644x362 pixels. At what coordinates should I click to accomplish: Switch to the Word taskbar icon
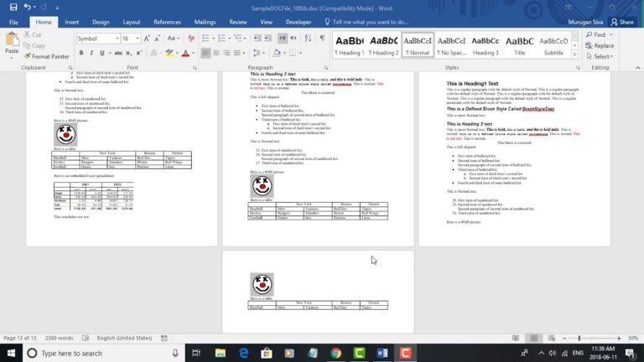(382, 353)
